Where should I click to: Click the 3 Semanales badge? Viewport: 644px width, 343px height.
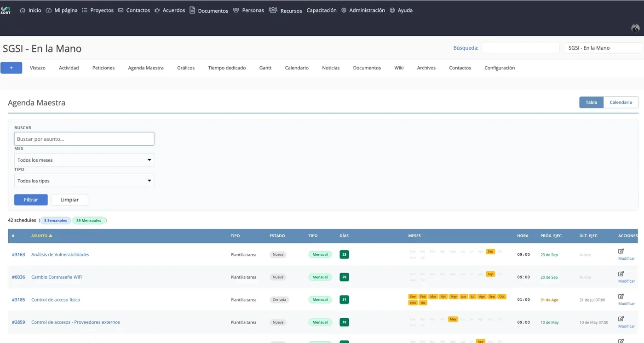[55, 220]
